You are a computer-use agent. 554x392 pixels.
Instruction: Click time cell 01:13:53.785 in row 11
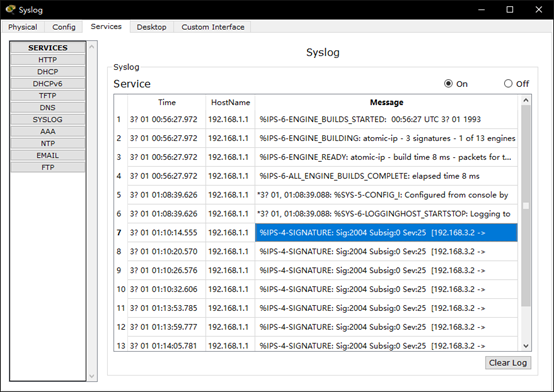(x=167, y=308)
